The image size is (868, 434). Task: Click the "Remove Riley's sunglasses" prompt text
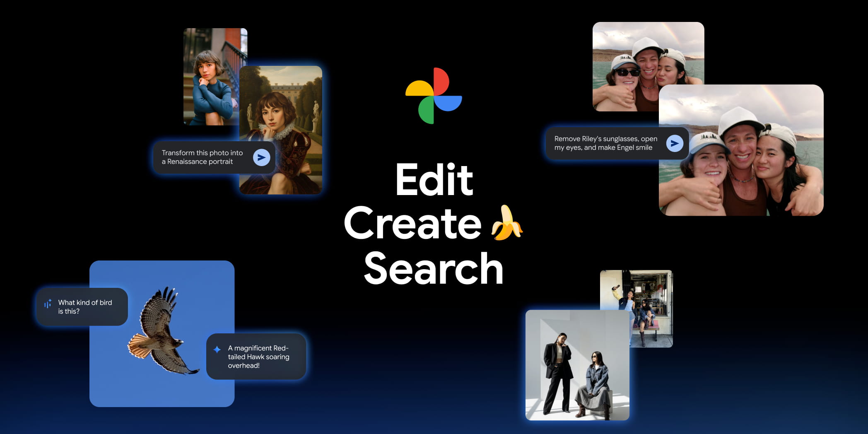[x=605, y=143]
